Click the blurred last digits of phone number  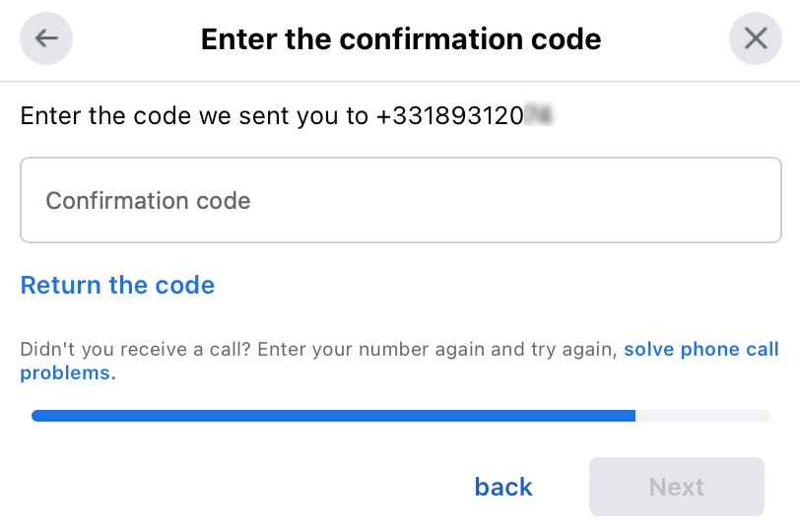pyautogui.click(x=538, y=116)
